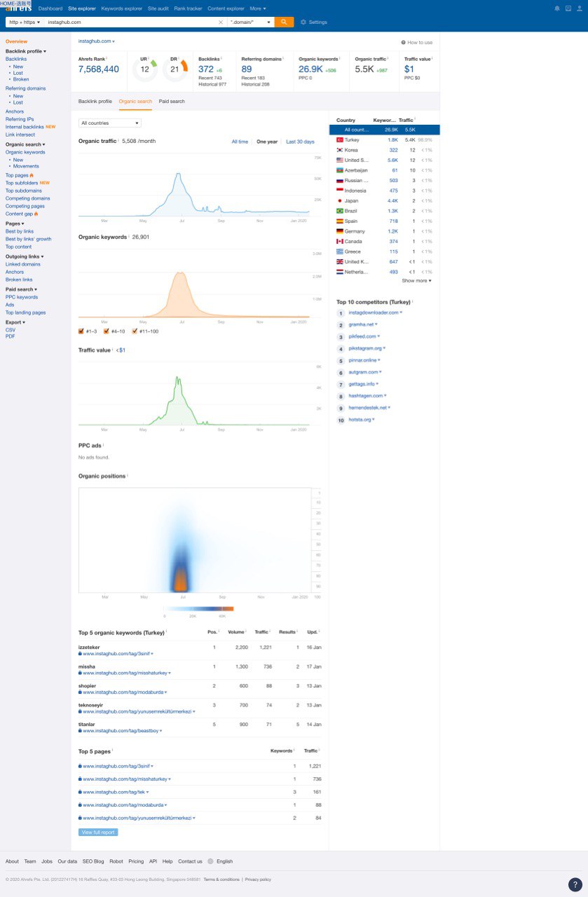Click the orange search magnifier button

(284, 22)
